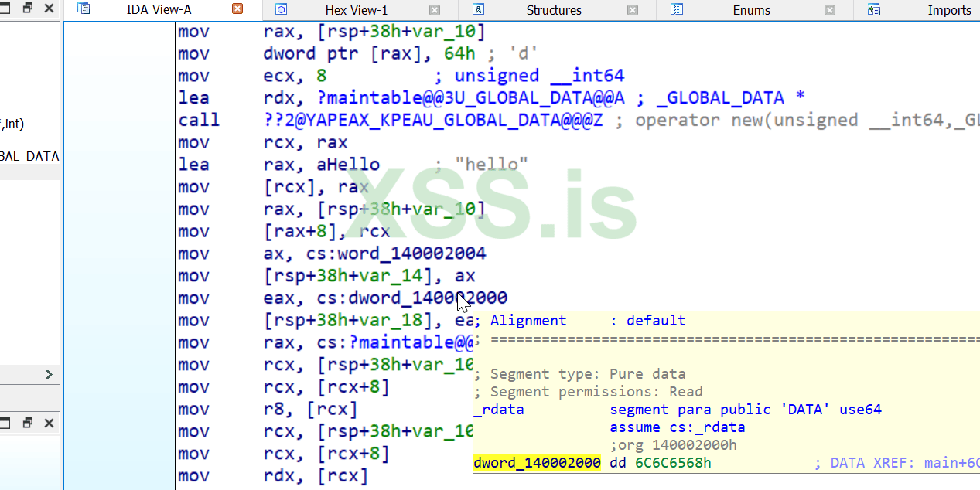The width and height of the screenshot is (980, 490).
Task: Click 'mov ecx, 8' instruction line
Action: point(252,76)
